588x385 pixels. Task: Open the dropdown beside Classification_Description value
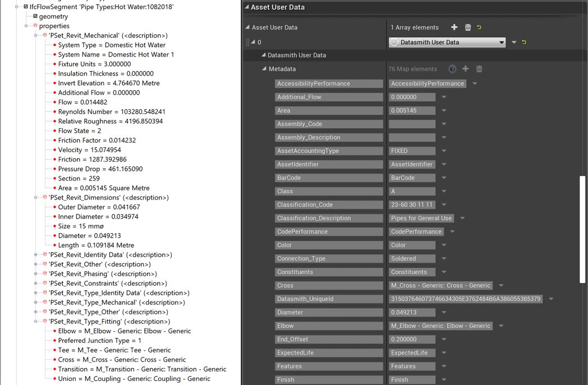pos(462,218)
